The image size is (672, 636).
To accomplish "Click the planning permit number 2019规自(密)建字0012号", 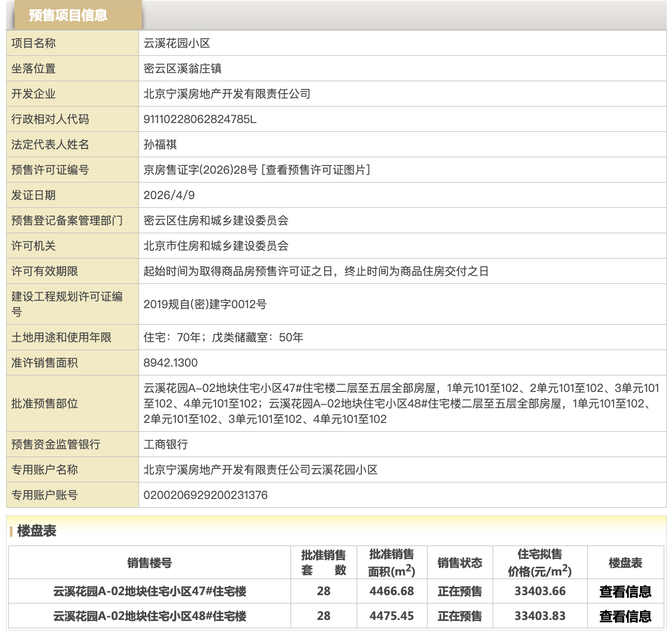I will pos(205,305).
